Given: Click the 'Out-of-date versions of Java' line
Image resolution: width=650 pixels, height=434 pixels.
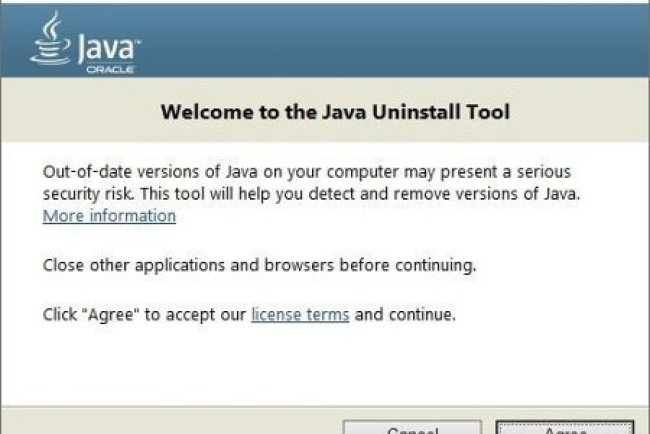Looking at the screenshot, I should pyautogui.click(x=306, y=172).
